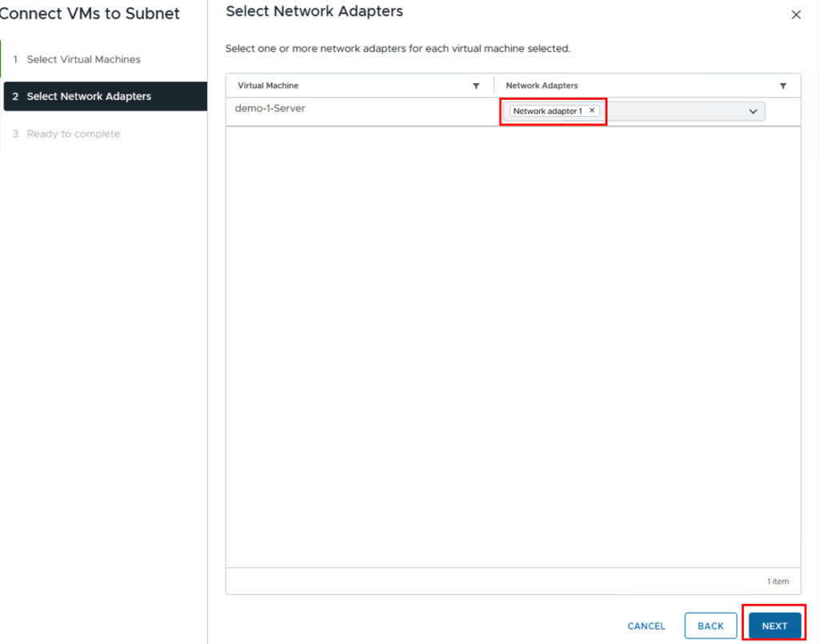Close the Select Network Adapters dialog
The height and width of the screenshot is (644, 819).
click(x=795, y=15)
